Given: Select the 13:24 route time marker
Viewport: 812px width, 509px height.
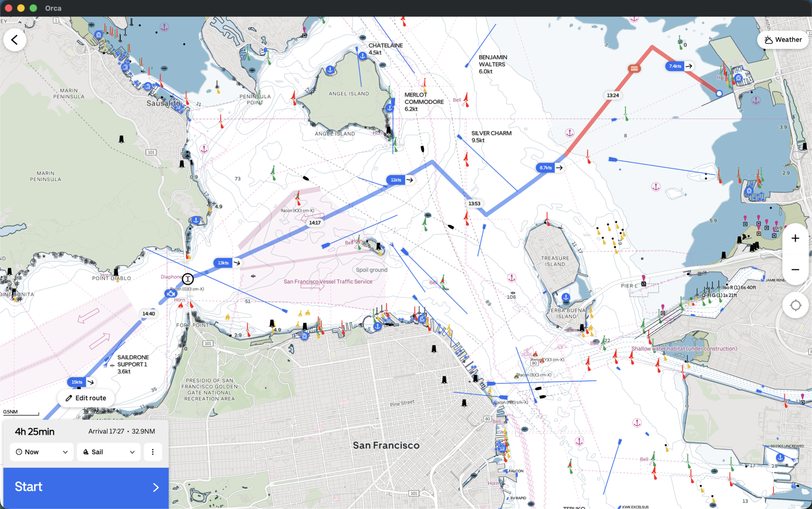Looking at the screenshot, I should 613,95.
